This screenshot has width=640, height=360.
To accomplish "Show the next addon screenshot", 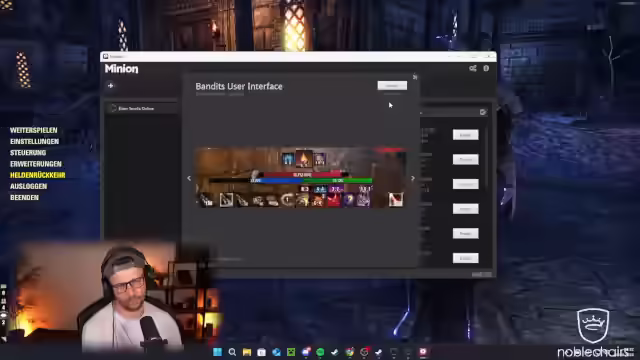I will pyautogui.click(x=413, y=178).
